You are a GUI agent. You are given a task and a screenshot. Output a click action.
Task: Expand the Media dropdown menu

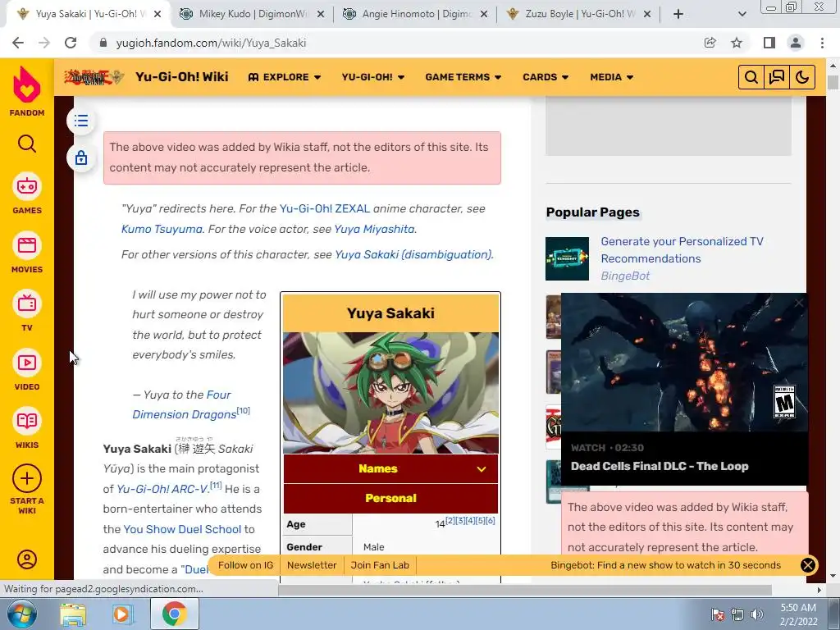tap(611, 77)
